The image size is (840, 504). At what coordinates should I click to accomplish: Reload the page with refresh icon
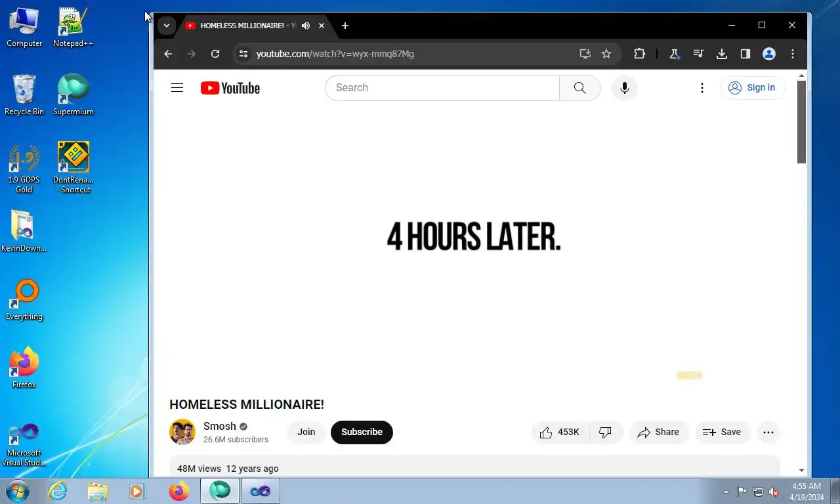(215, 54)
